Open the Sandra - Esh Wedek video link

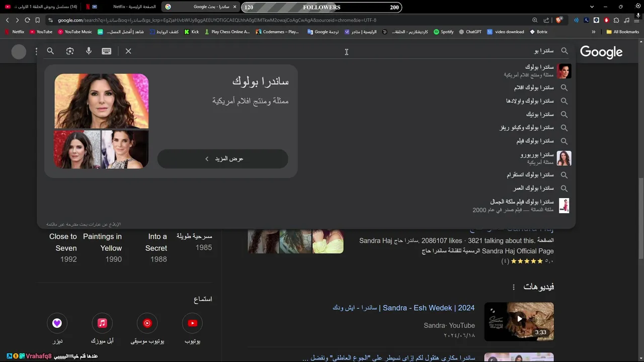pyautogui.click(x=404, y=308)
